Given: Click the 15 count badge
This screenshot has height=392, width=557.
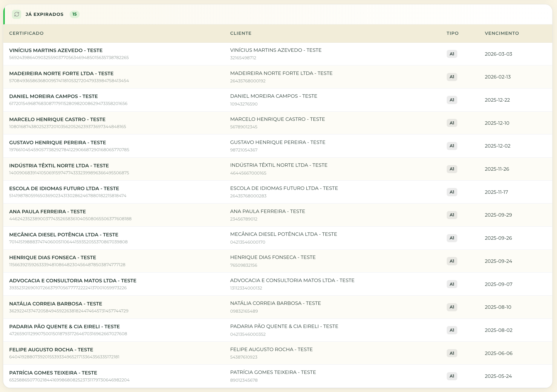Looking at the screenshot, I should 75,14.
